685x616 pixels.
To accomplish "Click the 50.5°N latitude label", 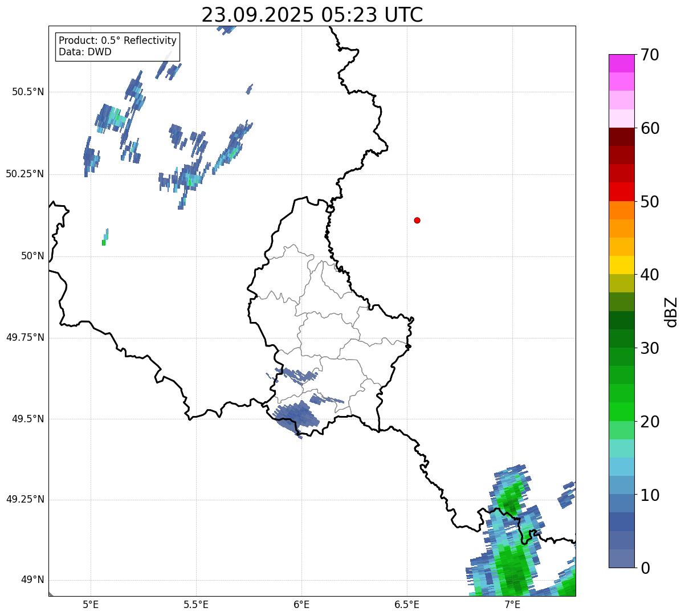I will coord(28,92).
